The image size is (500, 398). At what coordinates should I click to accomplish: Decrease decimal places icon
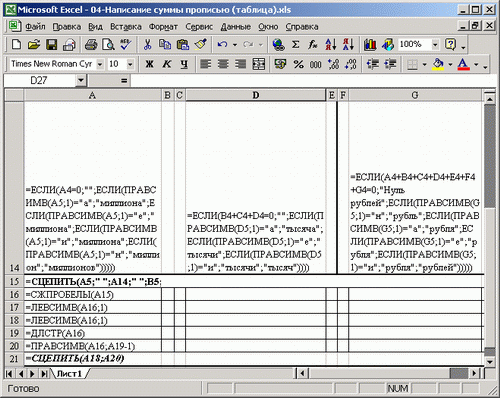point(351,64)
